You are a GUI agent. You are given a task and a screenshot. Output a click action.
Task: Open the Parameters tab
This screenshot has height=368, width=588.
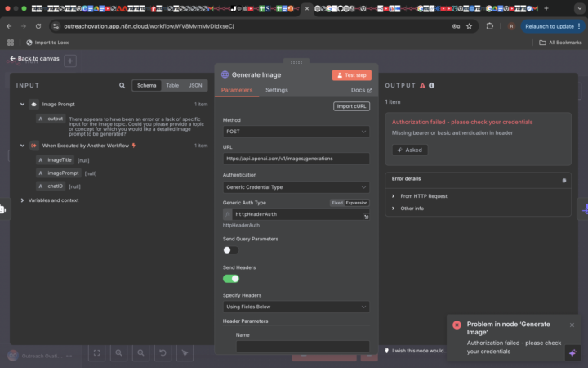[x=237, y=90]
